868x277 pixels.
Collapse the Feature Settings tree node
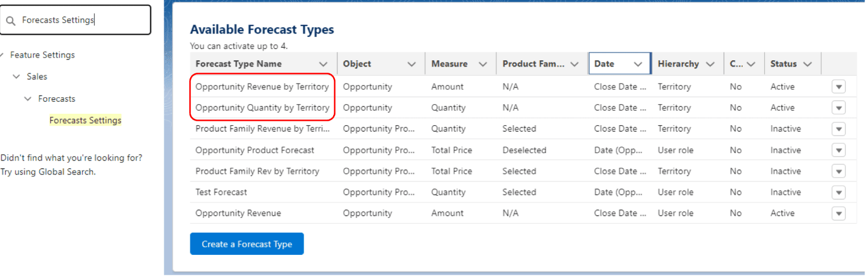[2, 55]
